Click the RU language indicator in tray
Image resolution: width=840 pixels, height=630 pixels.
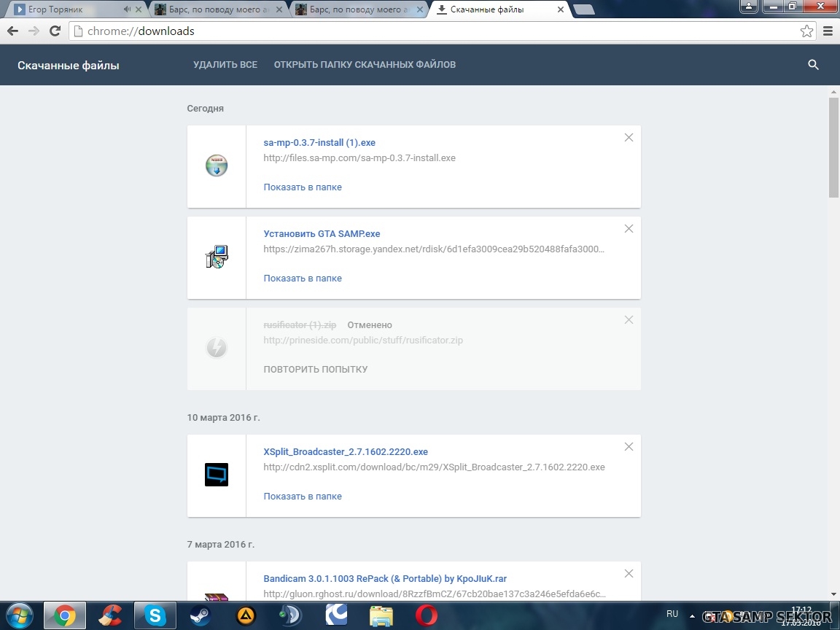click(x=672, y=614)
